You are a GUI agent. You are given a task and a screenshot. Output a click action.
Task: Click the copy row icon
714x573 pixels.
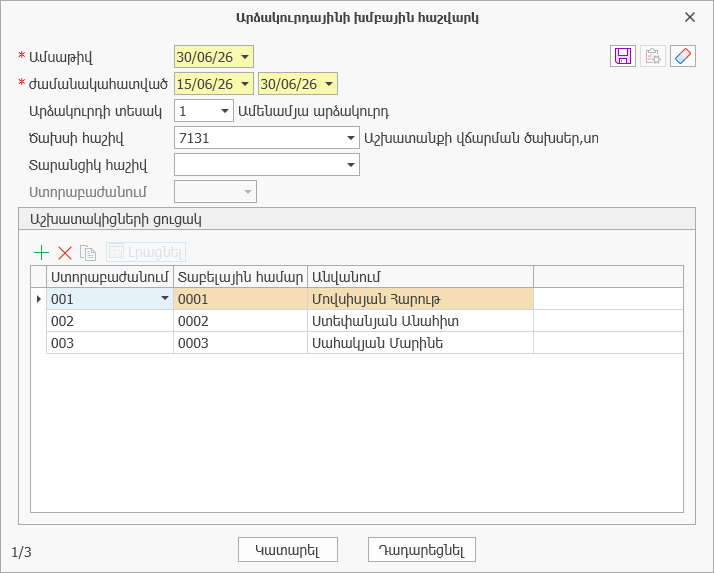(87, 252)
